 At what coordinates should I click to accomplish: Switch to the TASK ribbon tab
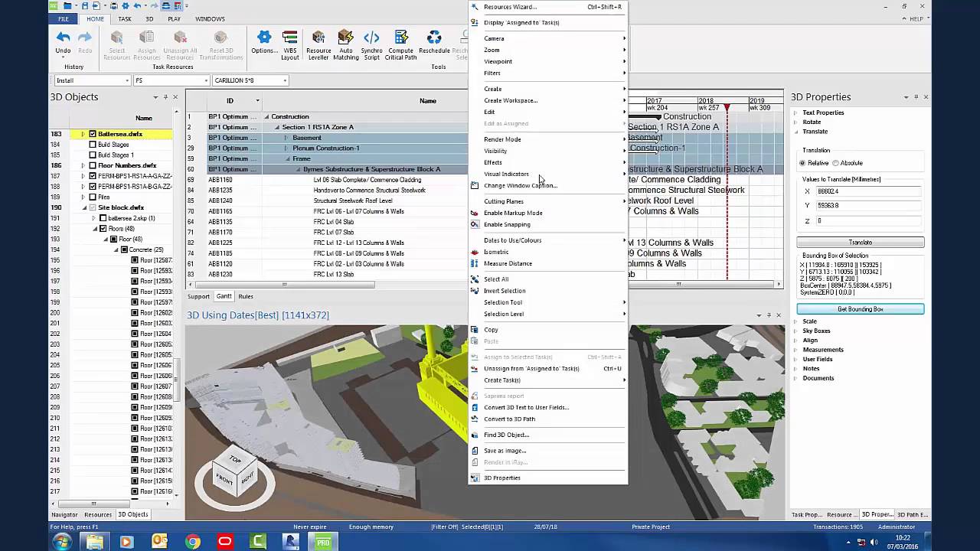tap(124, 18)
